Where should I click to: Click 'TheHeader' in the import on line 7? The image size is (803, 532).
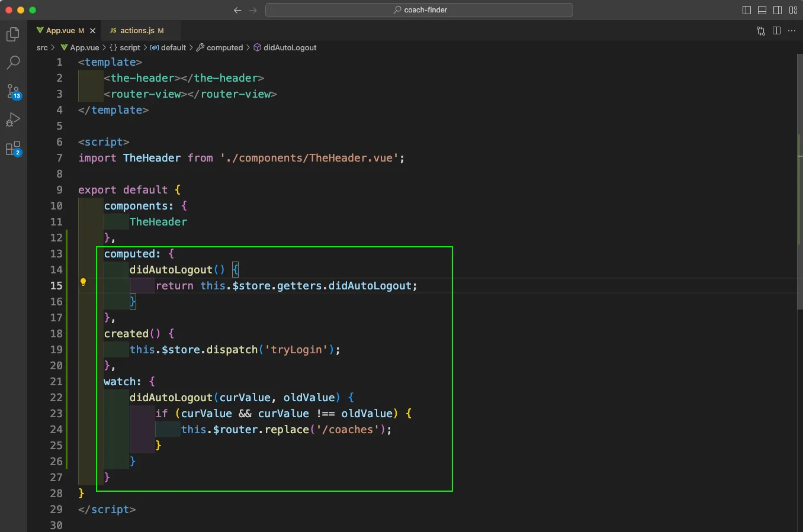click(152, 158)
